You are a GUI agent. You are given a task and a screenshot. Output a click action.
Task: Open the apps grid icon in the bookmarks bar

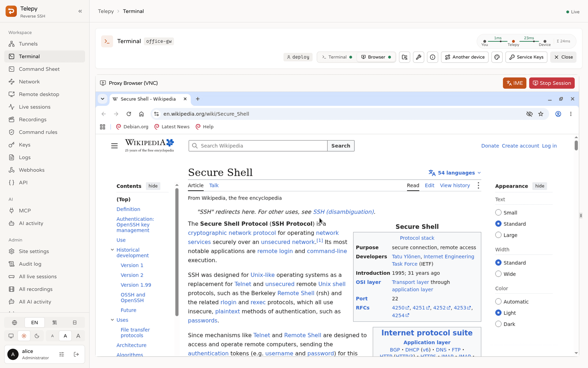[103, 127]
